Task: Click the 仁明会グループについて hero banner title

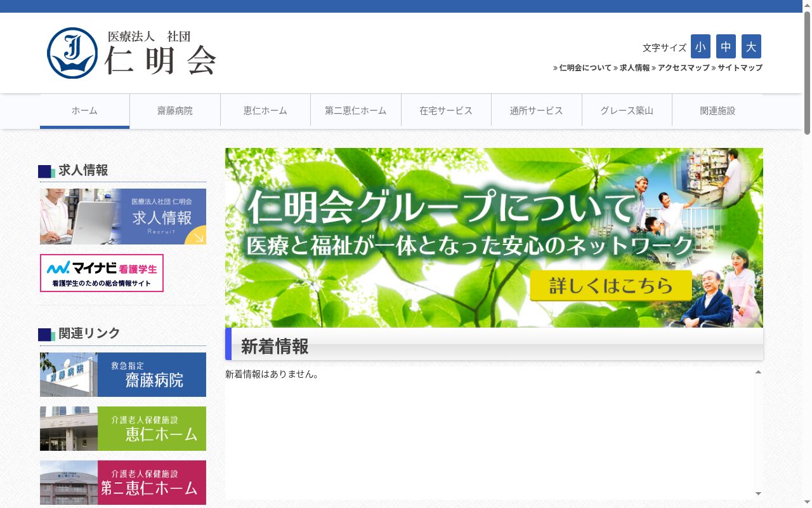Action: pos(442,207)
